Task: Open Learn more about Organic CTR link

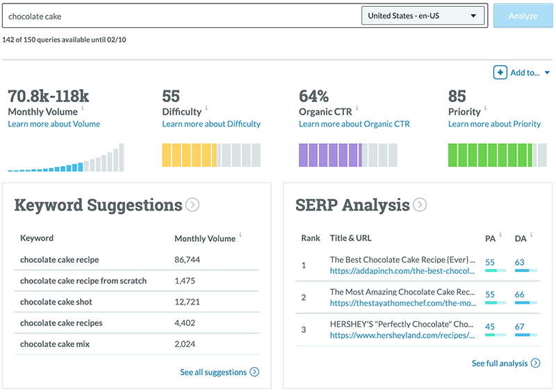Action: pyautogui.click(x=354, y=124)
